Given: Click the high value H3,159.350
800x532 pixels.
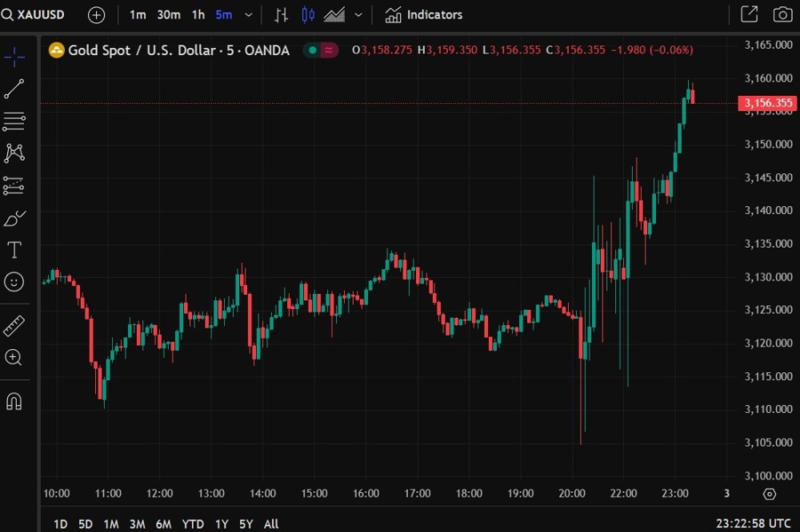Looking at the screenshot, I should (447, 50).
